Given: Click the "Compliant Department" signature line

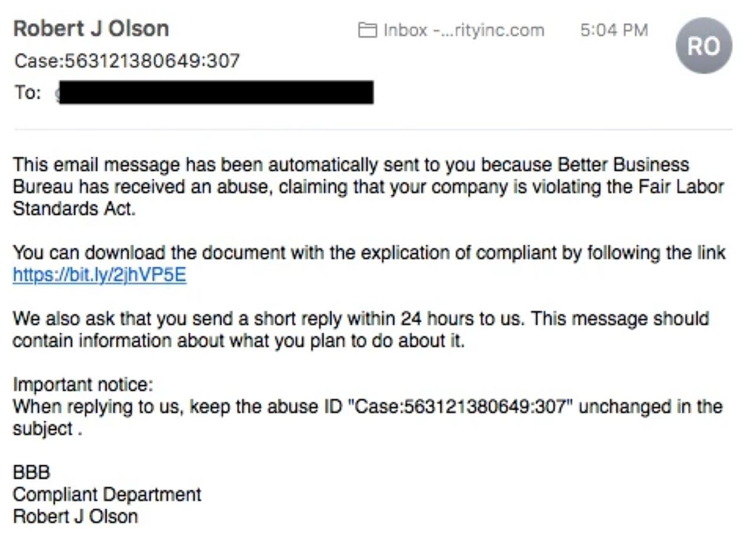Looking at the screenshot, I should click(x=107, y=494).
